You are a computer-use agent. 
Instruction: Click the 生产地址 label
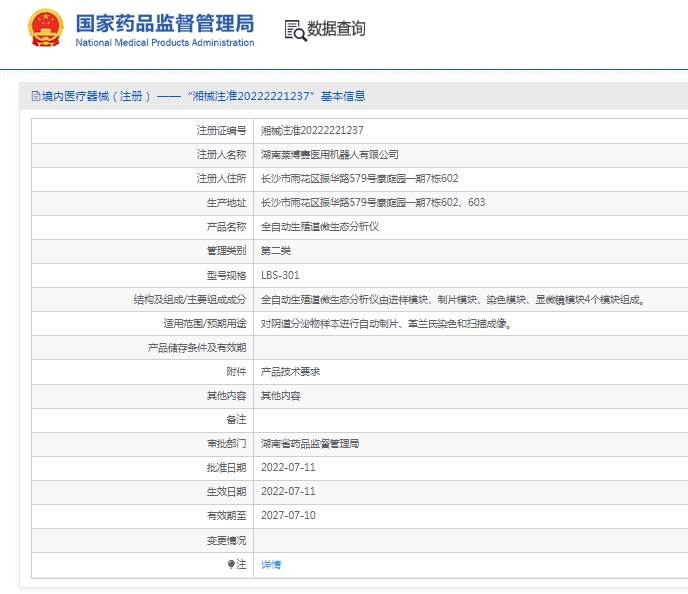coord(226,203)
